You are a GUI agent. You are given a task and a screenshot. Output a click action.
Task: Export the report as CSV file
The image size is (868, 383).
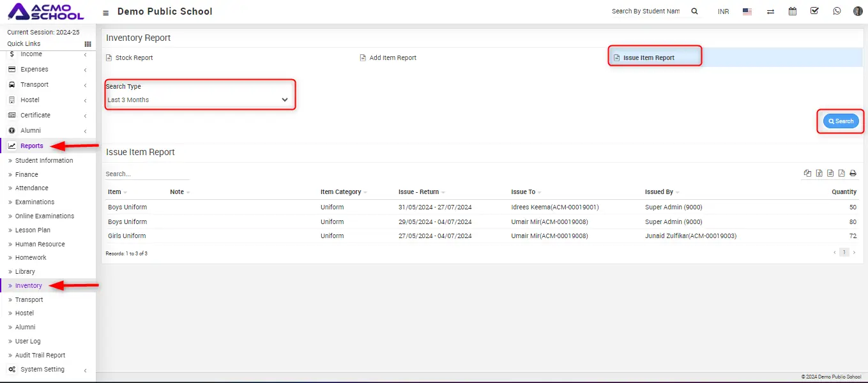coord(830,174)
